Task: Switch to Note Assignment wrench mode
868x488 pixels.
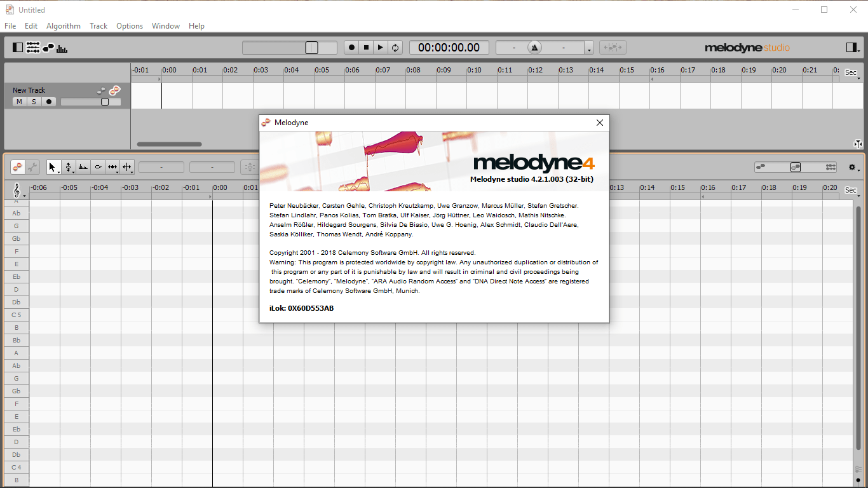Action: pyautogui.click(x=32, y=167)
